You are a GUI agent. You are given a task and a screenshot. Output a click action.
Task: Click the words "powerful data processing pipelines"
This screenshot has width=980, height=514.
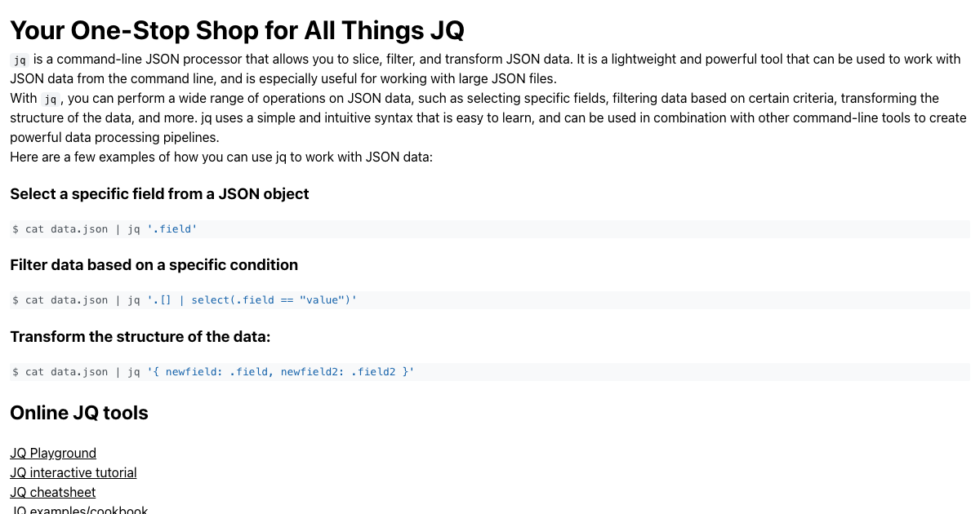[x=114, y=137]
